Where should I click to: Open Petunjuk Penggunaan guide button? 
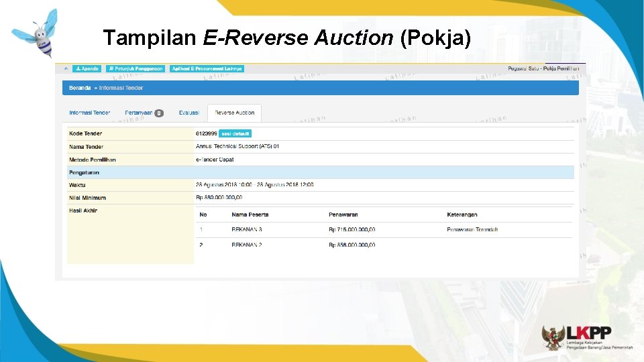136,68
